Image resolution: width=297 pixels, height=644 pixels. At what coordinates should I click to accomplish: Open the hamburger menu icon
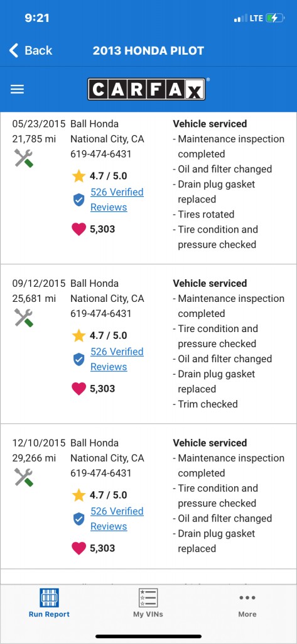[x=17, y=89]
